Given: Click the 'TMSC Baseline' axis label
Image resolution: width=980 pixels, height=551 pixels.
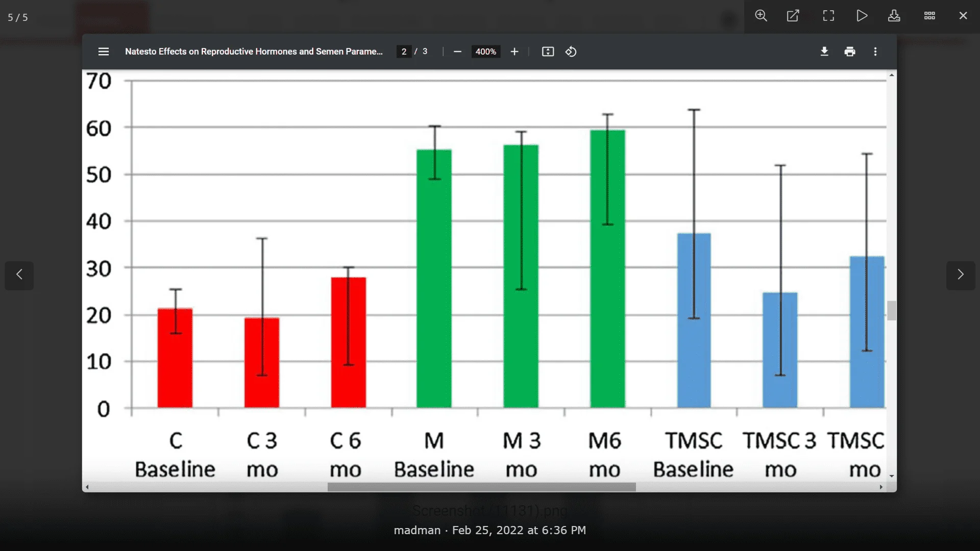Looking at the screenshot, I should pos(693,455).
